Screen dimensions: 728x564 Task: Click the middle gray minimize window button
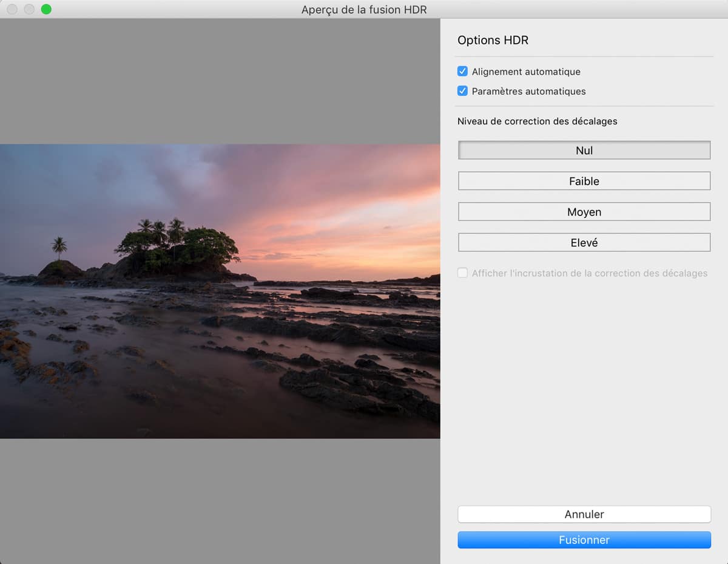coord(29,9)
